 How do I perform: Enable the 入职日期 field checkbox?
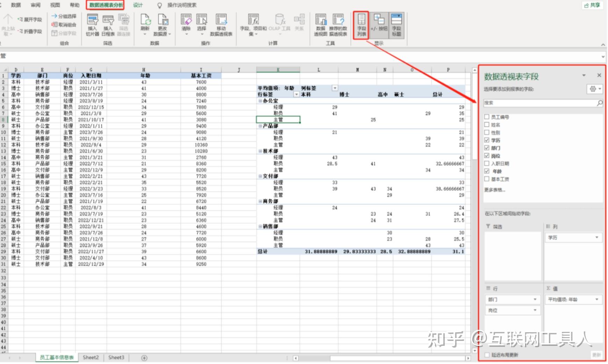point(487,163)
